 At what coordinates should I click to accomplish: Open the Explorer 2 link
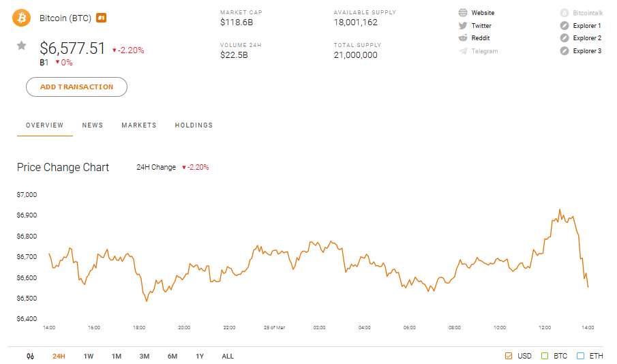[x=587, y=37]
